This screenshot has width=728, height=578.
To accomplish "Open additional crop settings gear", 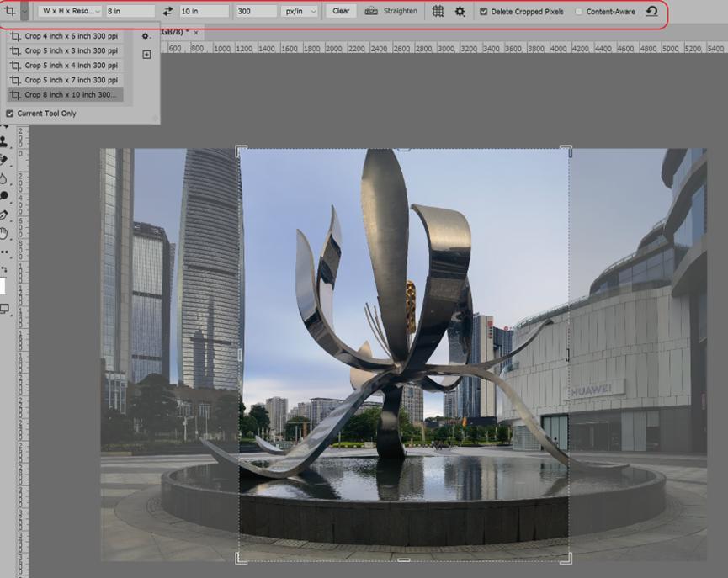I will [x=460, y=12].
